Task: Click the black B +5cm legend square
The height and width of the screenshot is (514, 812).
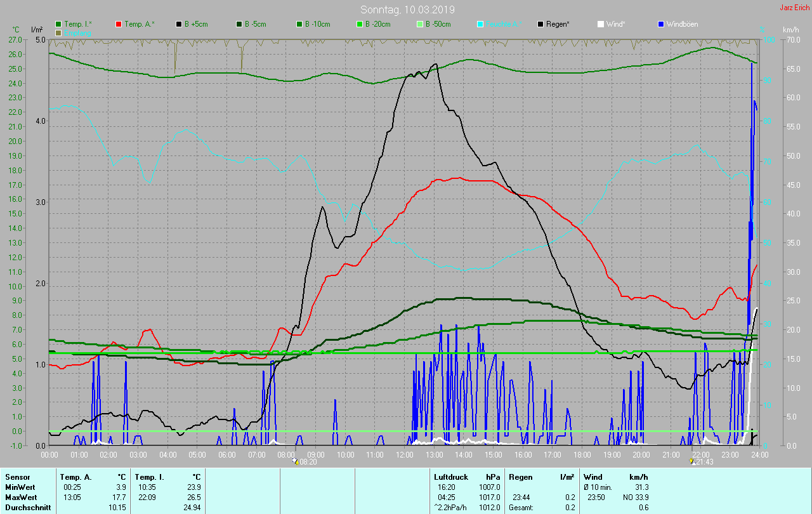Action: click(180, 24)
